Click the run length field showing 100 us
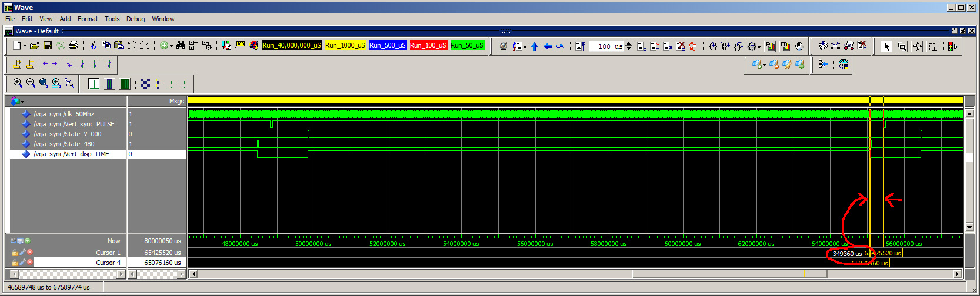This screenshot has width=980, height=296. [x=606, y=46]
